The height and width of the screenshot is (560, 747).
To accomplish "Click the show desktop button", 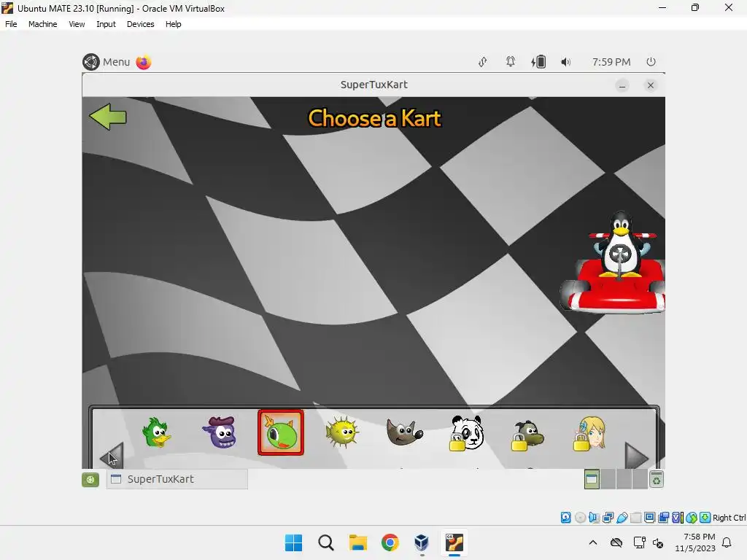I will click(x=90, y=480).
